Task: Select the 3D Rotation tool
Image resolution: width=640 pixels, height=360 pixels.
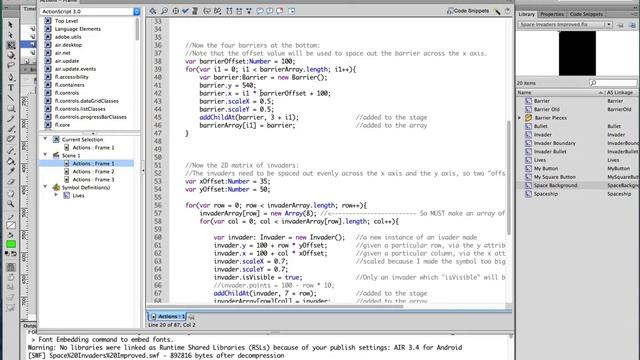Action: pyautogui.click(x=11, y=55)
